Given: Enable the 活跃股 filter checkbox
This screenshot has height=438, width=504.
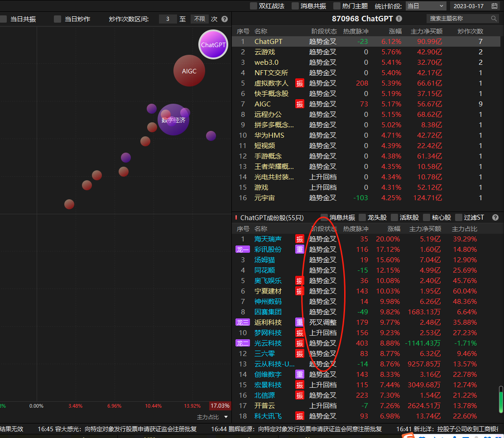Looking at the screenshot, I should pyautogui.click(x=394, y=217).
